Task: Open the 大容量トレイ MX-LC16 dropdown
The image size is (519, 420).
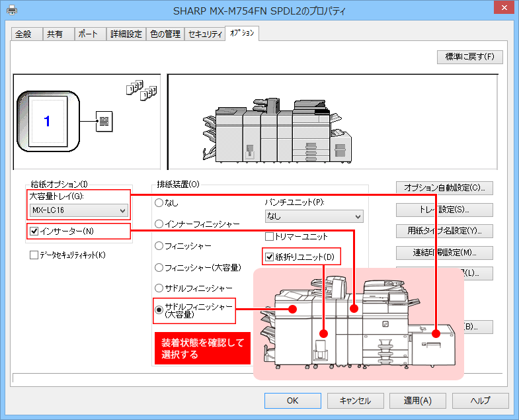Action: [79, 210]
